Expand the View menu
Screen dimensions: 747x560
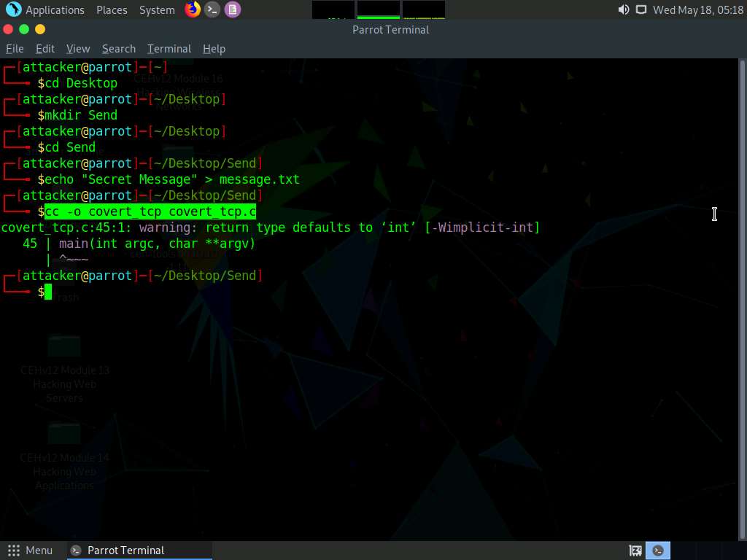(78, 49)
